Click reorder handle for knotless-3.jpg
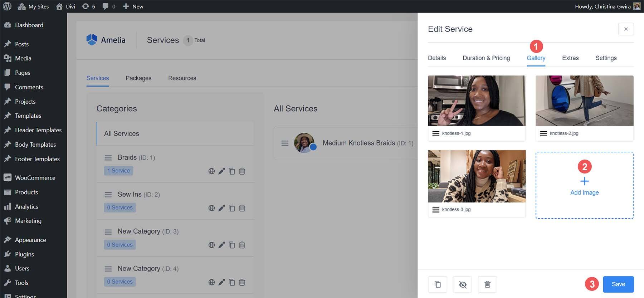 pyautogui.click(x=436, y=210)
